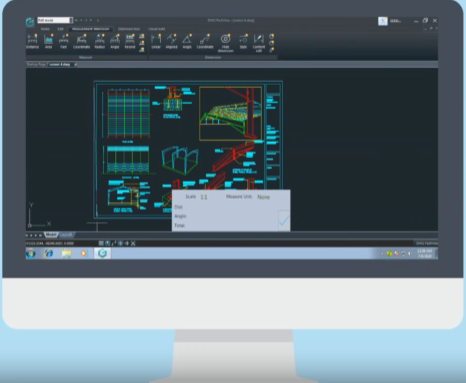This screenshot has width=466, height=383.
Task: Close the open .dwg document tab
Action: [76, 64]
